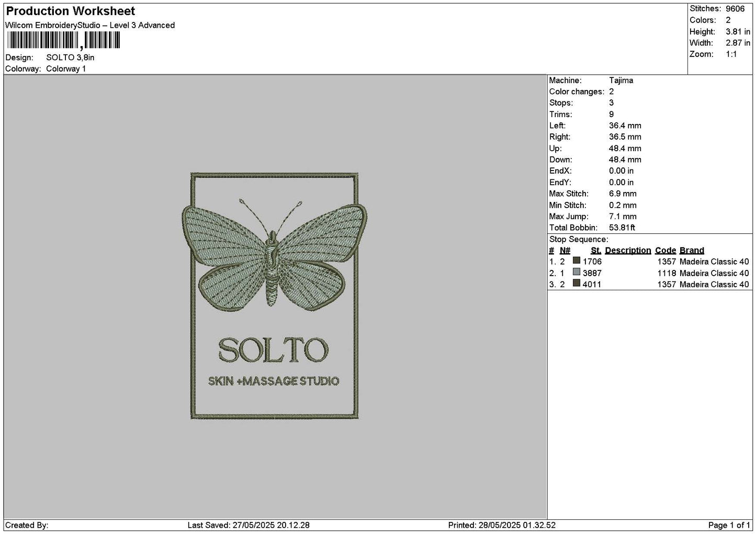Viewport: 756px width, 534px height.
Task: Click the Zoom value '1:1'
Action: [x=731, y=54]
